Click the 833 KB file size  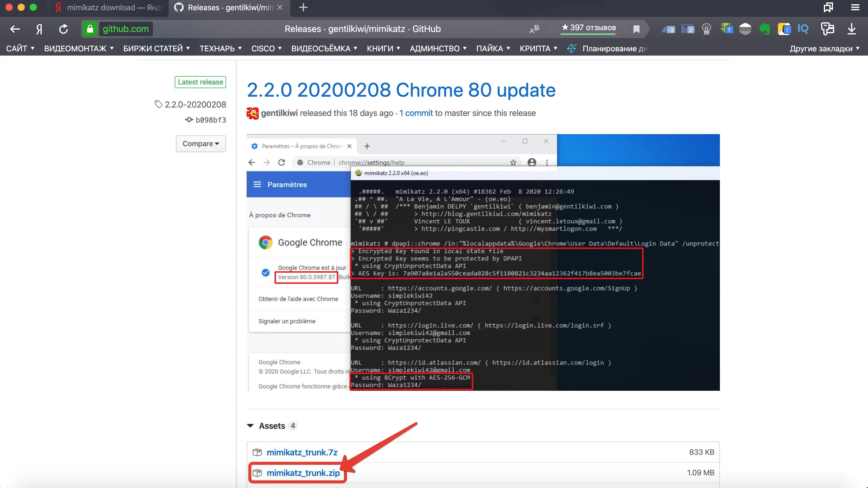click(x=701, y=452)
